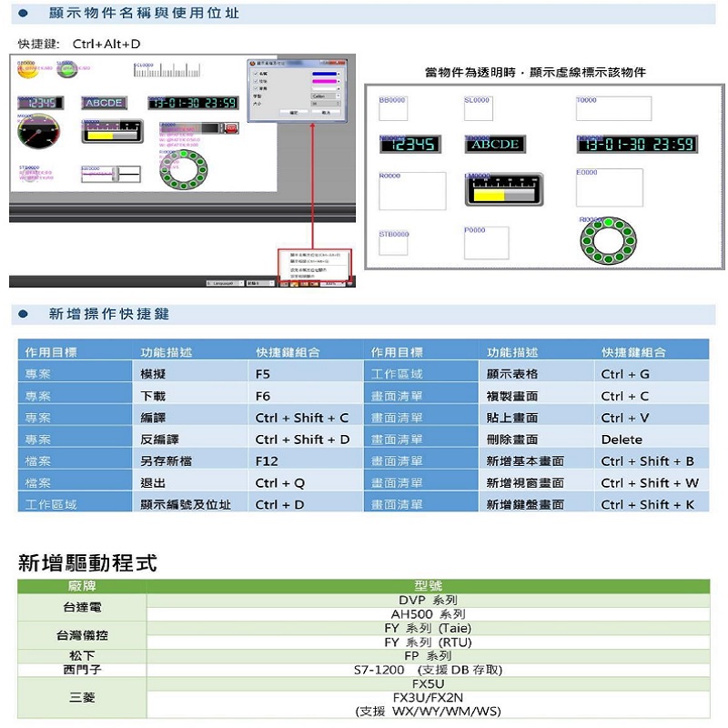
Task: Select the ABCDE text display in left editor
Action: click(x=104, y=103)
